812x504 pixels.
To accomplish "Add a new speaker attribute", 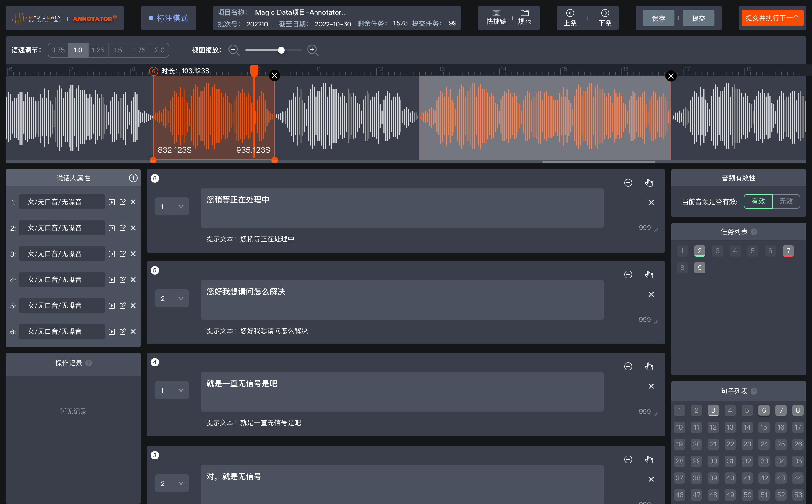I will coord(133,178).
